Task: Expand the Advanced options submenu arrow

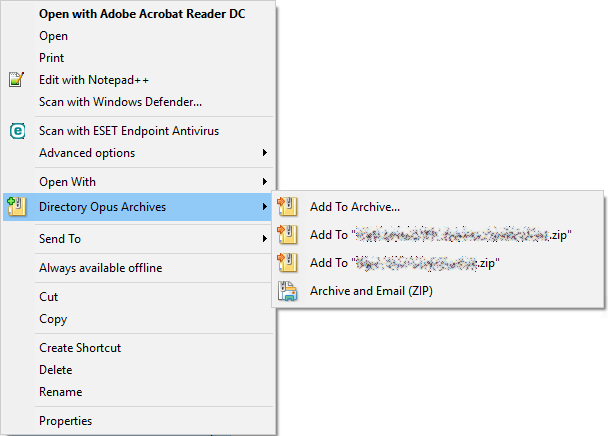Action: pos(264,152)
